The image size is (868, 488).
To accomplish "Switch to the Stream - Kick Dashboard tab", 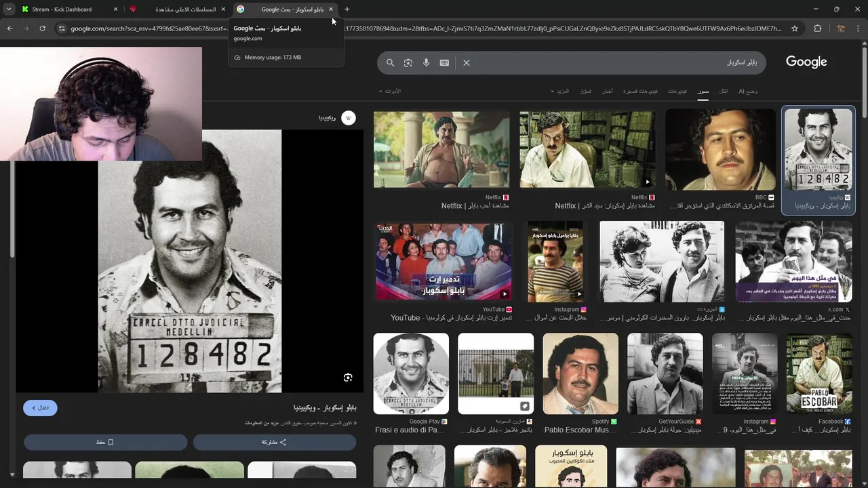I will (62, 9).
